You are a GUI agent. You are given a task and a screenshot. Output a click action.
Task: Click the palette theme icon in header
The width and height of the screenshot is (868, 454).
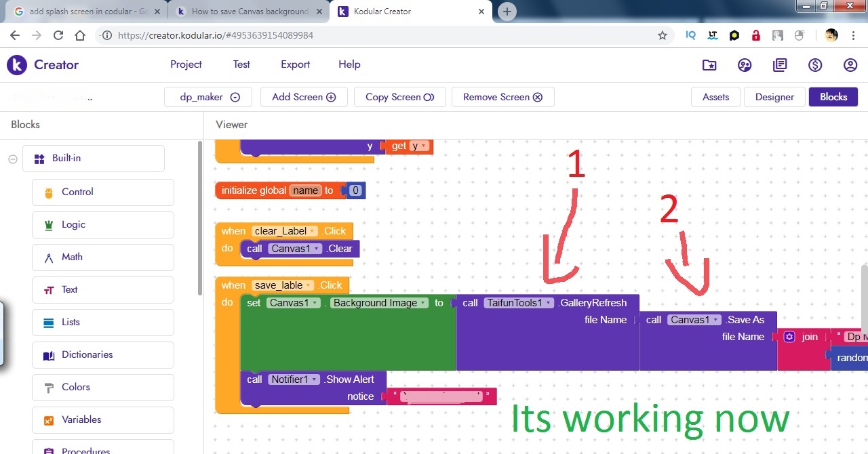tap(745, 65)
